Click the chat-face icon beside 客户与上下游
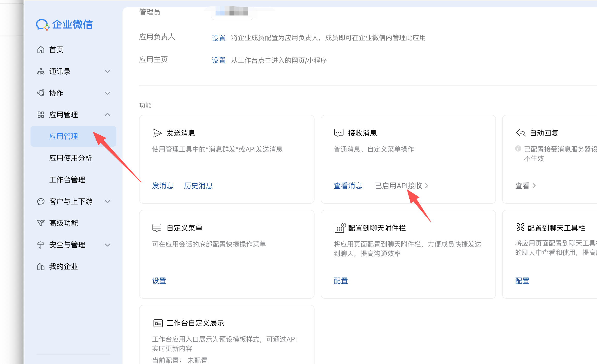 click(41, 201)
